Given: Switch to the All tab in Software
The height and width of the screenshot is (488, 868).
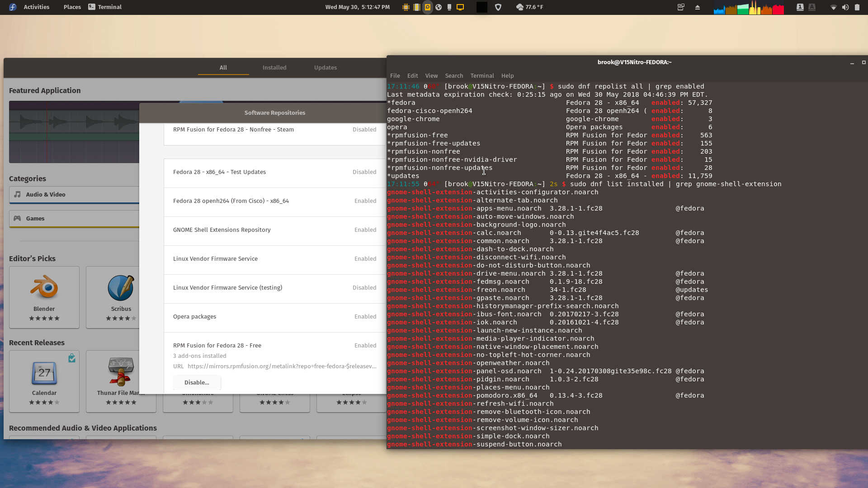Looking at the screenshot, I should pos(223,67).
